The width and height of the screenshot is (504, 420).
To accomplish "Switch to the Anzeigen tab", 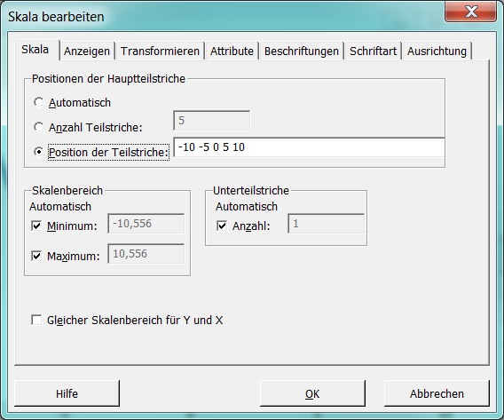I will click(x=87, y=52).
